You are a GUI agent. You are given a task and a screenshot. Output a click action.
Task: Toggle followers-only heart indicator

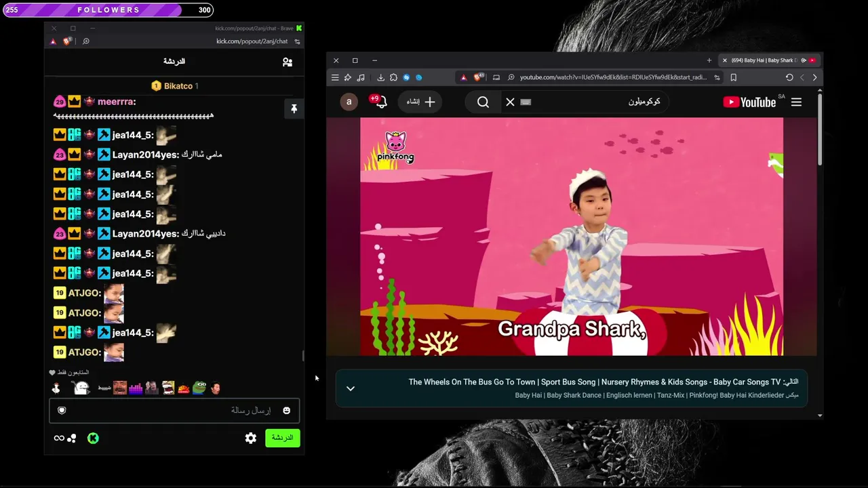pyautogui.click(x=52, y=372)
